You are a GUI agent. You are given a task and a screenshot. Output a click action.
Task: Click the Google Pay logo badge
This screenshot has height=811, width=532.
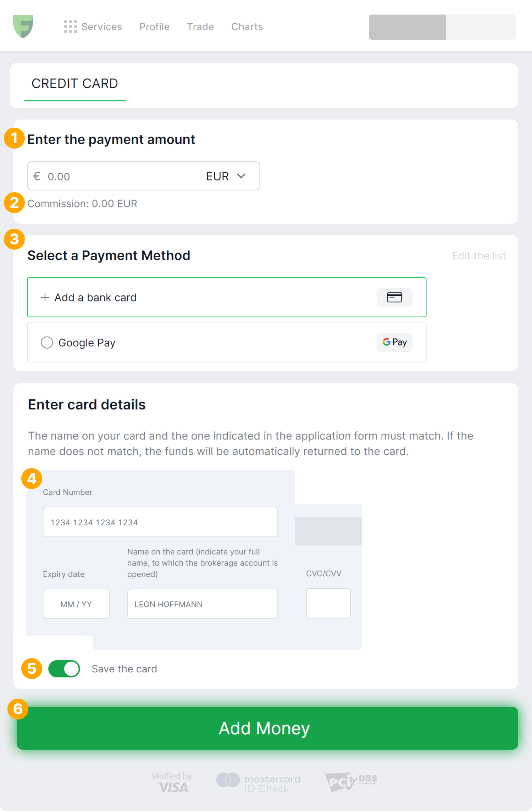tap(394, 342)
